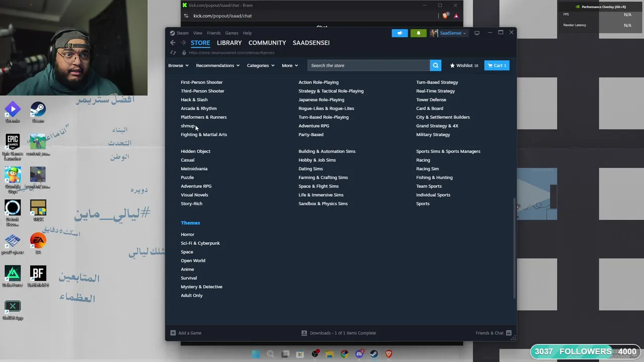This screenshot has height=362, width=644.
Task: Open Steam desktop shortcut
Action: [38, 113]
